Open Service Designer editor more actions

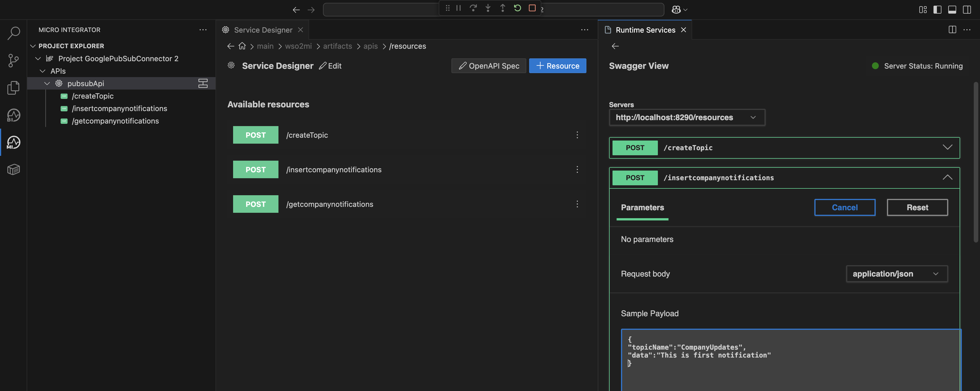(585, 30)
